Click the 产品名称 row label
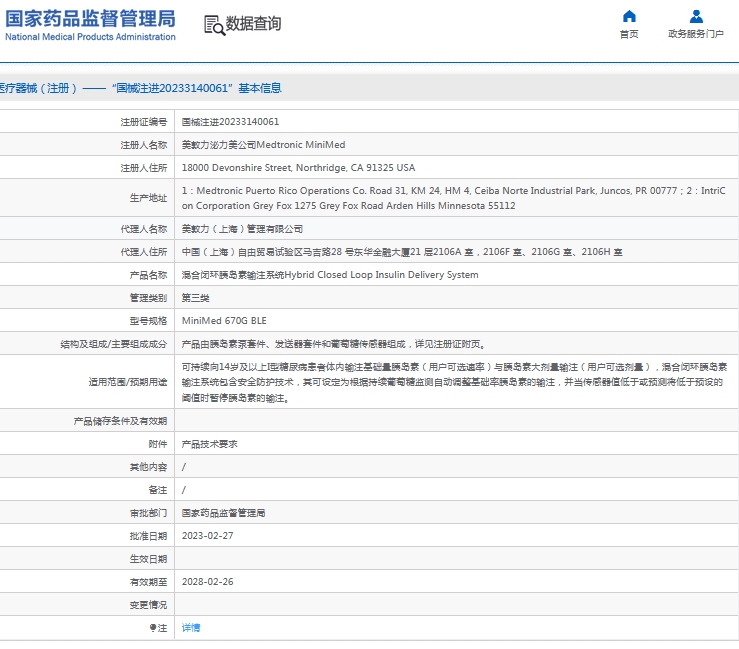Image resolution: width=739 pixels, height=649 pixels. (148, 275)
